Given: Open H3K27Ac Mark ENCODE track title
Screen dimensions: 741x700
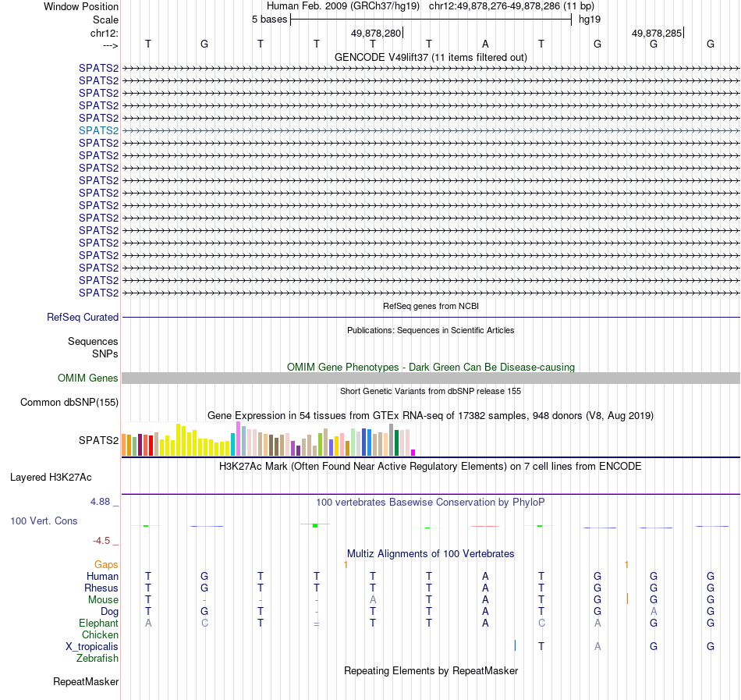Looking at the screenshot, I should coord(431,467).
